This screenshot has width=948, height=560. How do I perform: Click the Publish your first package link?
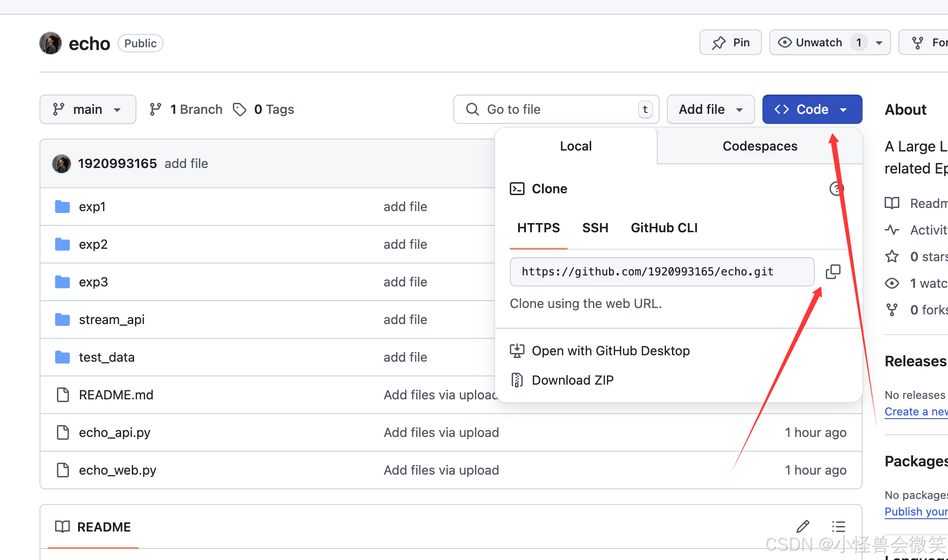coord(916,512)
